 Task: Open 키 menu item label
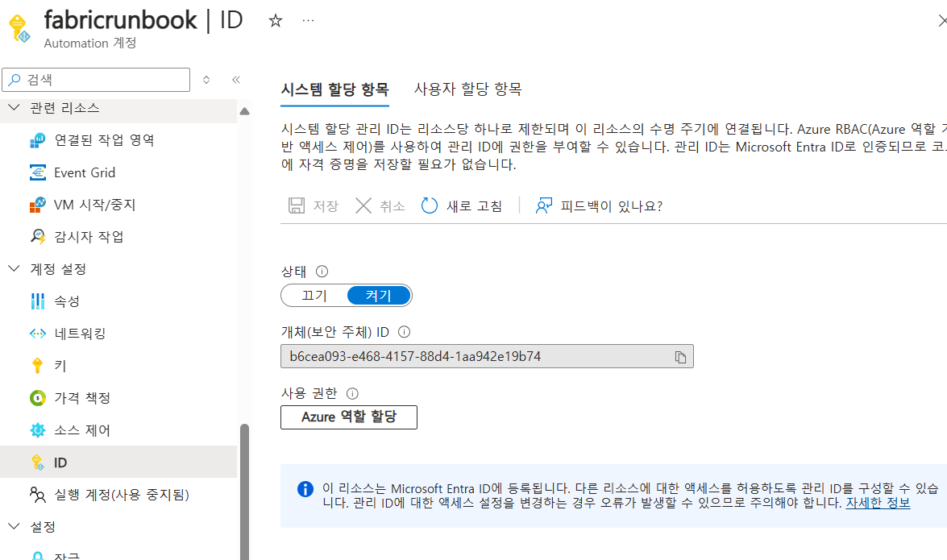[x=60, y=366]
